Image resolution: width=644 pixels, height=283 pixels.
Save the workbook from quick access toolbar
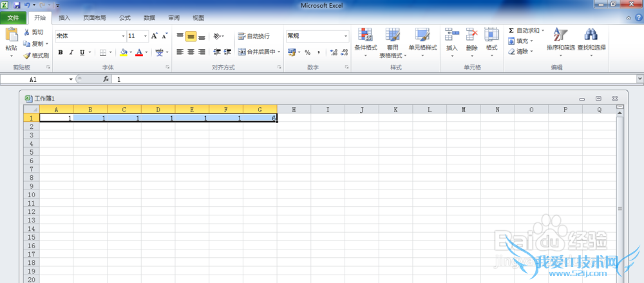(17, 5)
